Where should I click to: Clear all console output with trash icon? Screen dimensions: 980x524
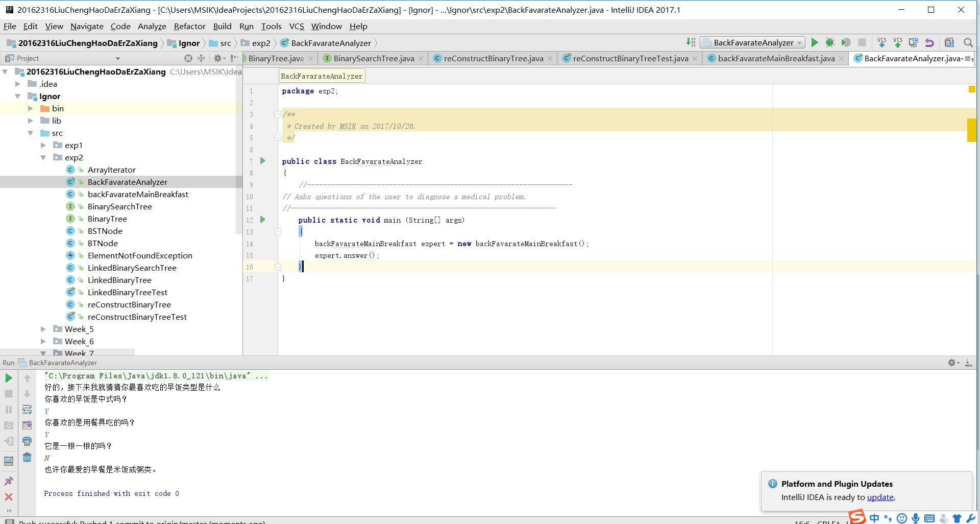pos(27,458)
